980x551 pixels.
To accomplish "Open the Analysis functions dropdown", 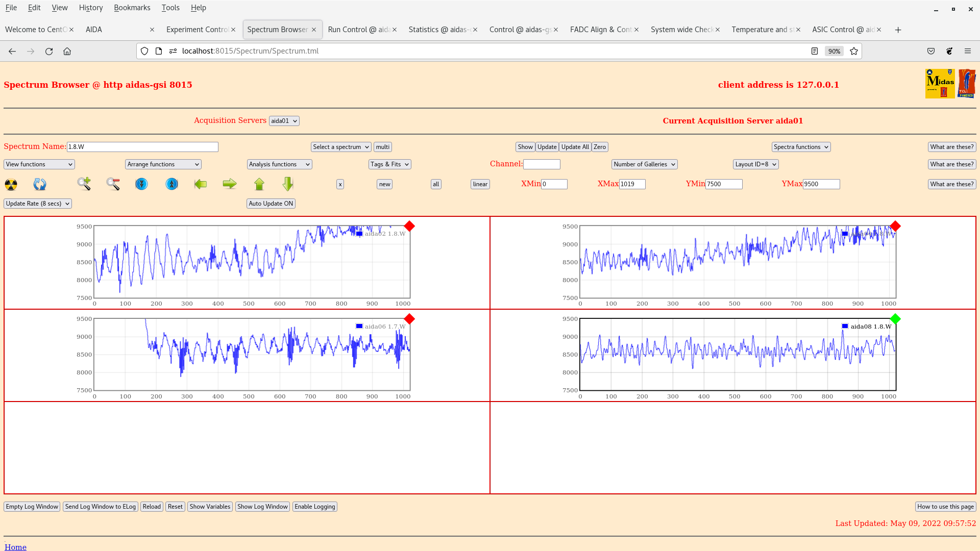I will click(x=279, y=164).
